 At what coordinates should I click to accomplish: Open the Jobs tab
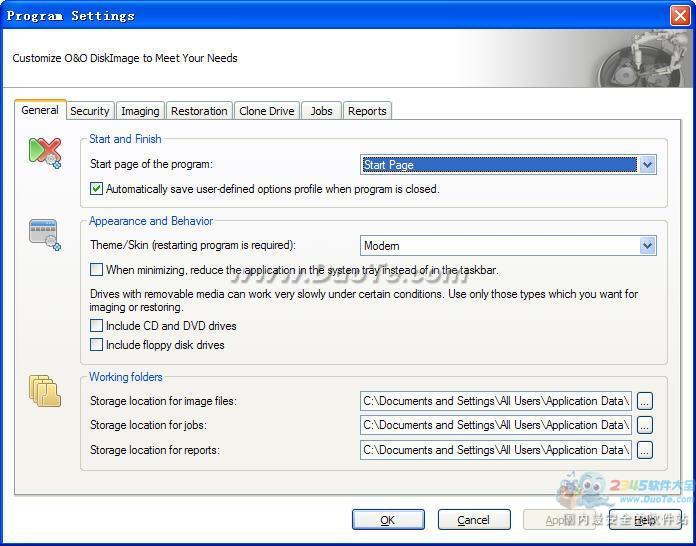(321, 111)
